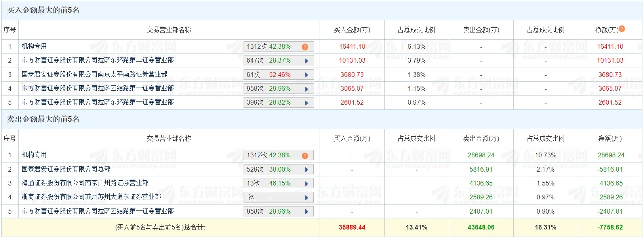Select the (买入前5名与卖出前5名)总合计 label
Screen dimensions: 644x239
pyautogui.click(x=160, y=227)
